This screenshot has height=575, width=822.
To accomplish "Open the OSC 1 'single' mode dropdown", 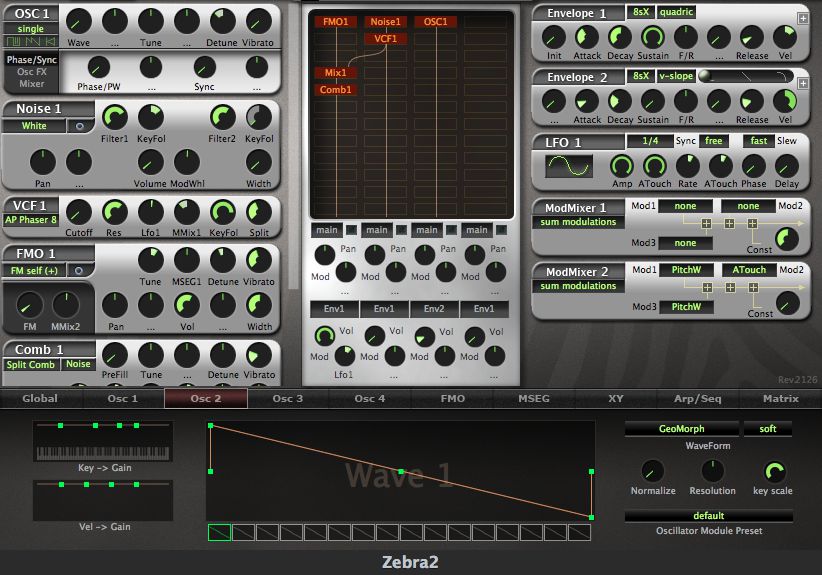I will (31, 29).
